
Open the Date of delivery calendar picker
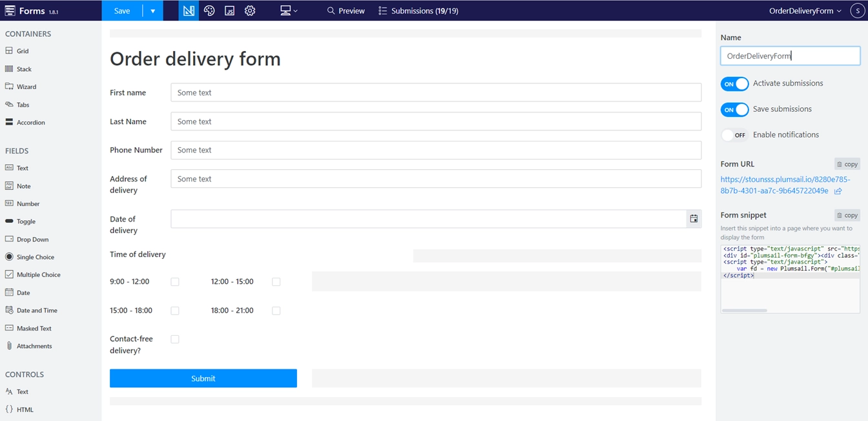click(x=694, y=219)
